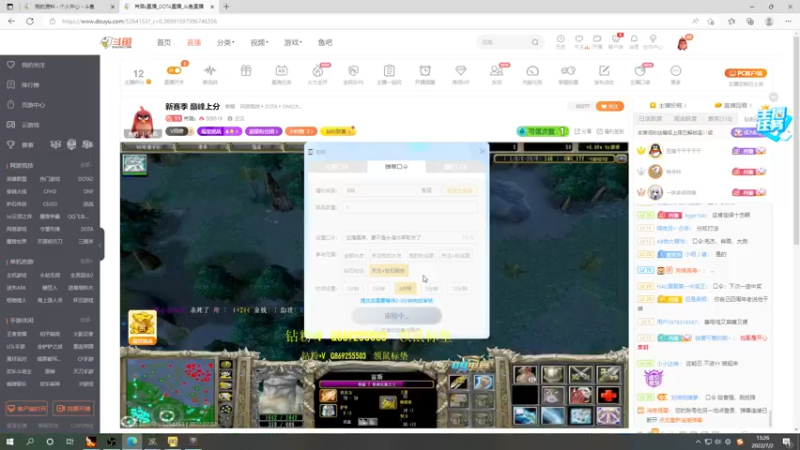
Task: Select the 10分钟 duration option
Action: coord(459,288)
